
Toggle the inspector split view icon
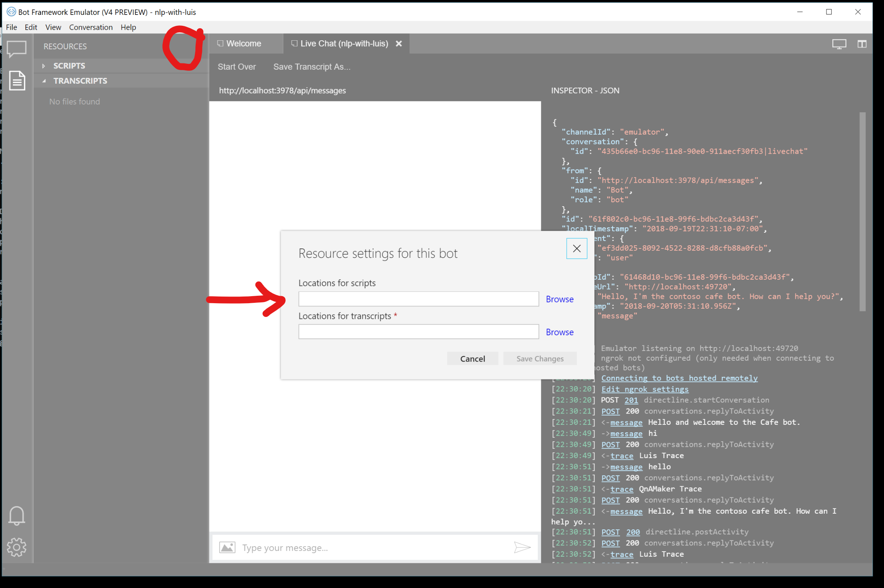(x=862, y=44)
